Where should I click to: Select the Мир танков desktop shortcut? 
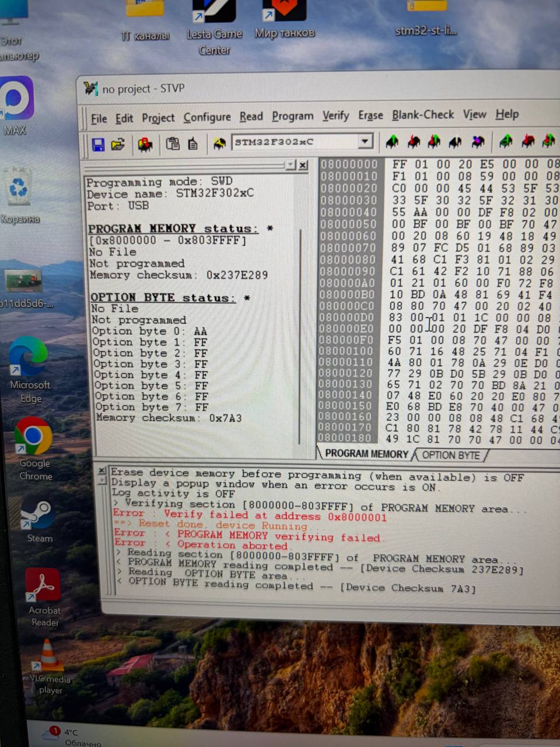pos(284,13)
